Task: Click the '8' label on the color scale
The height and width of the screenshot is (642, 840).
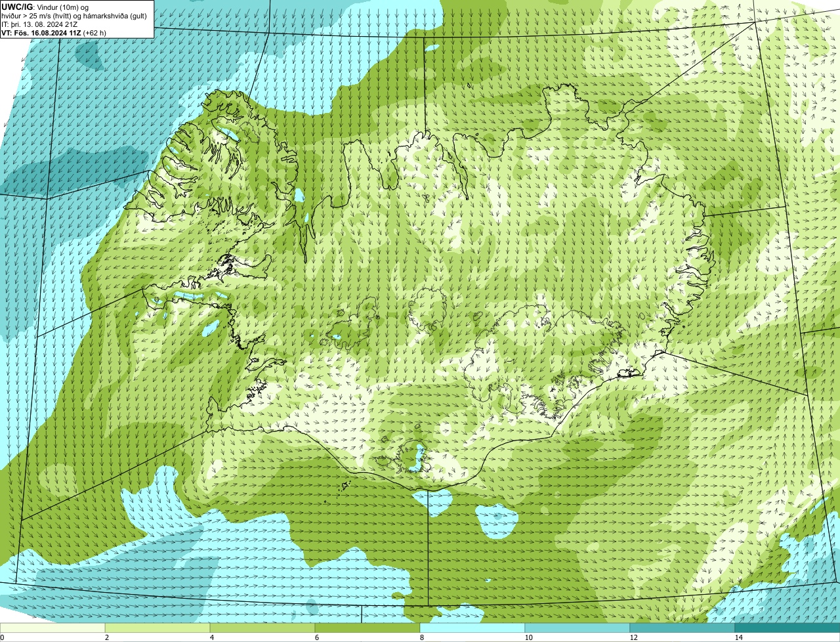Action: [x=421, y=637]
